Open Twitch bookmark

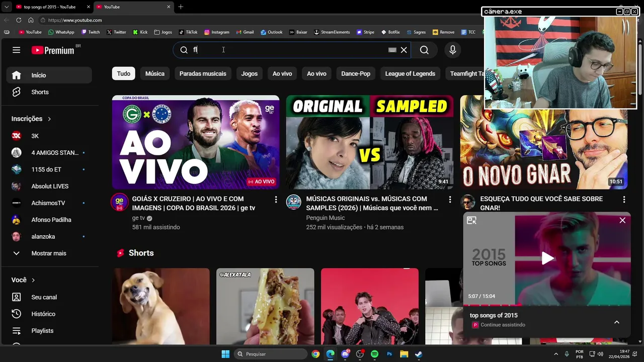pyautogui.click(x=91, y=32)
